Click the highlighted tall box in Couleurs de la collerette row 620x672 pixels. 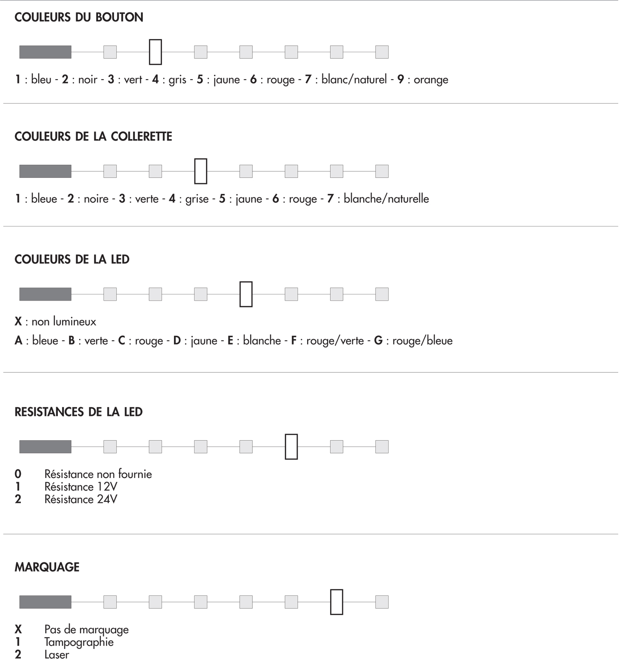pos(201,171)
